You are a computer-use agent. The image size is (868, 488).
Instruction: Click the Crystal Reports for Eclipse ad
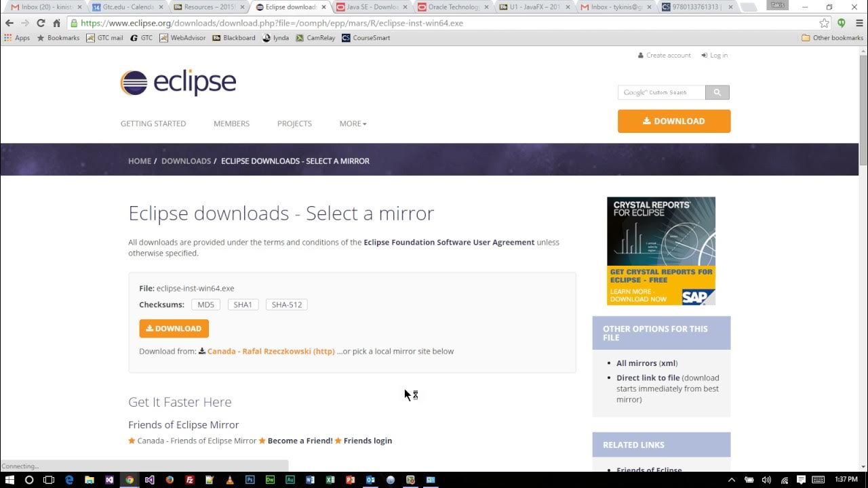click(x=661, y=251)
